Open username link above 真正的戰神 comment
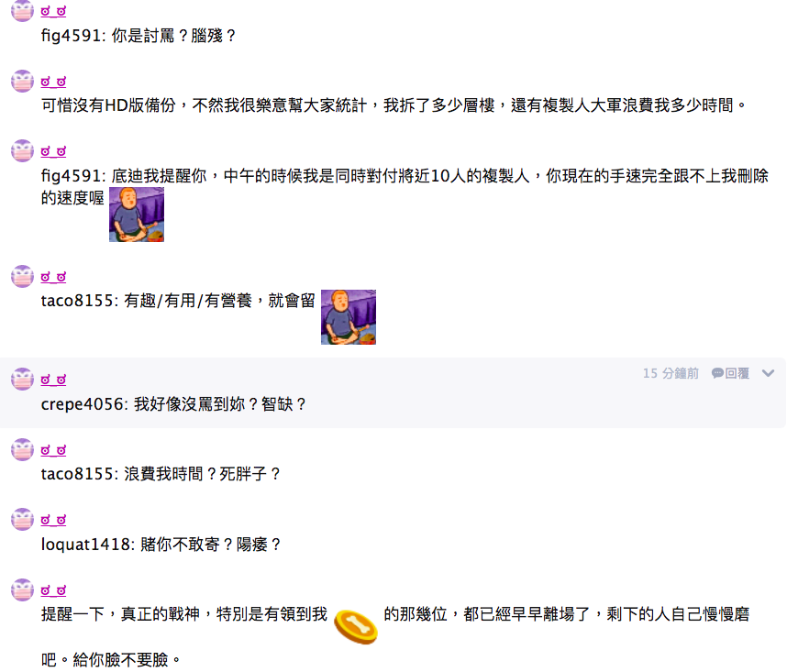The image size is (787, 672). pos(54,590)
